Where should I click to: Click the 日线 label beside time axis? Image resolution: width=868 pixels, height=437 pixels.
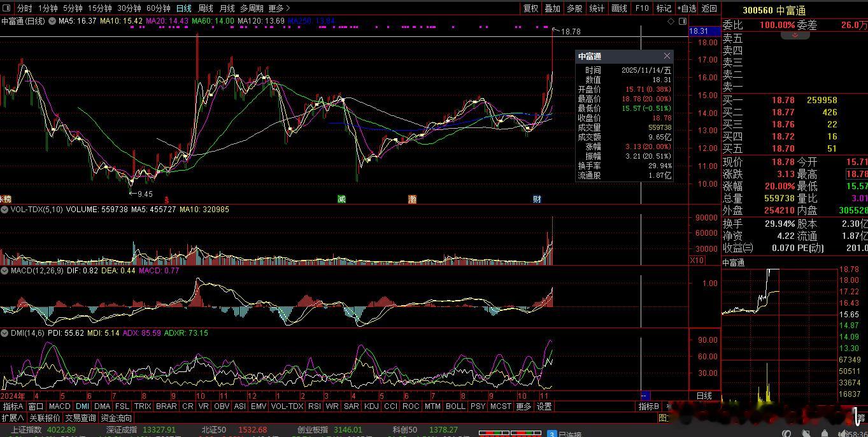[704, 396]
